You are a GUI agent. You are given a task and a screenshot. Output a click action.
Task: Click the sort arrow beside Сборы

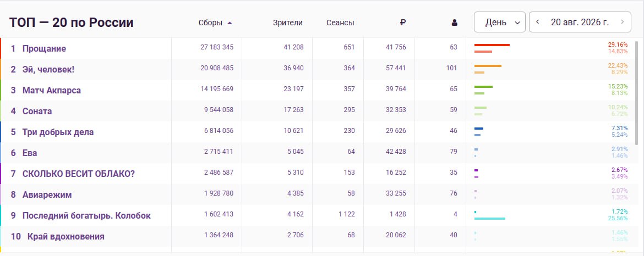230,23
